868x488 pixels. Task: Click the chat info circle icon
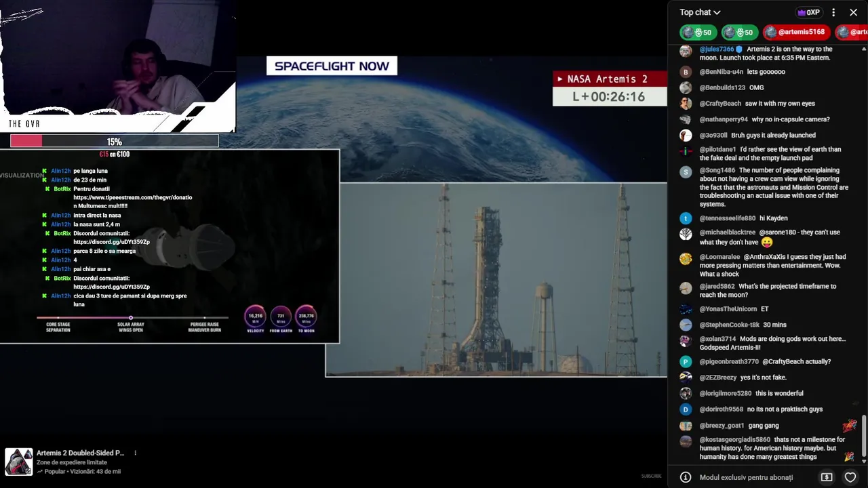click(686, 477)
